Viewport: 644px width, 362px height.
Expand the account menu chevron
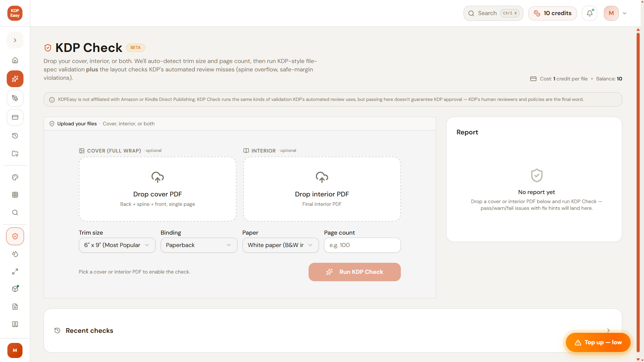click(x=625, y=13)
